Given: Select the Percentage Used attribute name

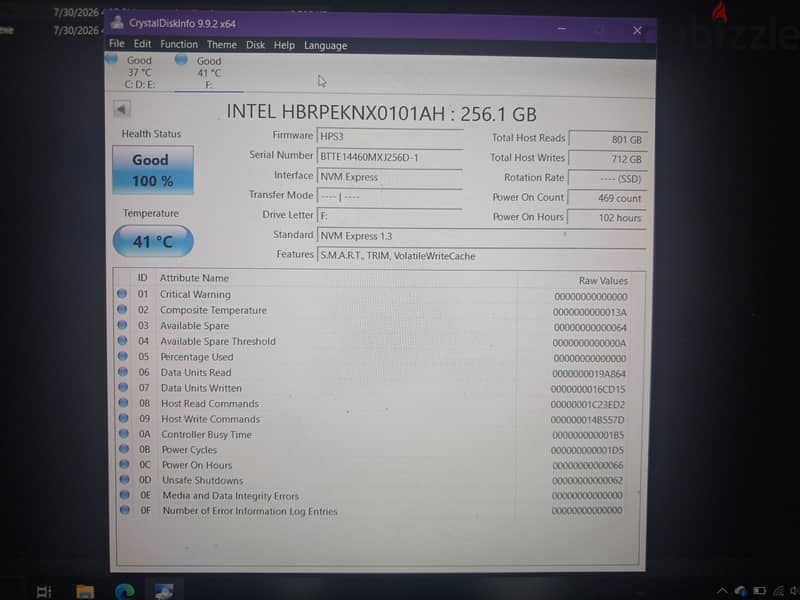Looking at the screenshot, I should pos(196,357).
